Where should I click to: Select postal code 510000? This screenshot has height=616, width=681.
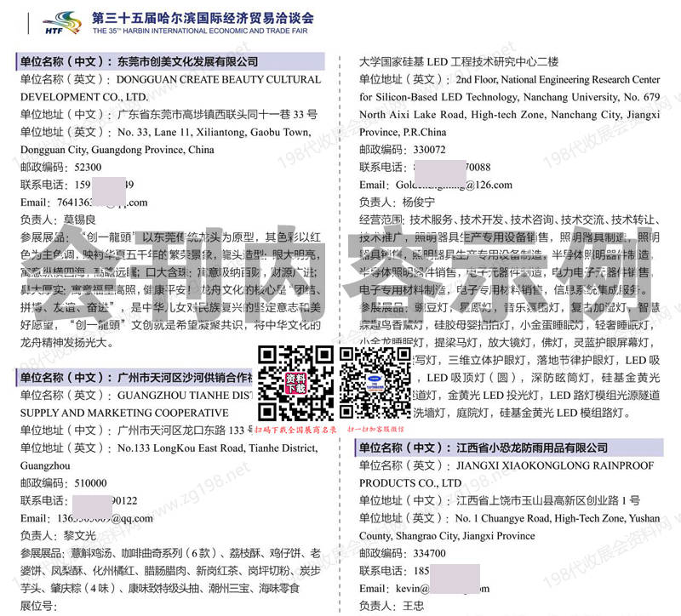90,483
